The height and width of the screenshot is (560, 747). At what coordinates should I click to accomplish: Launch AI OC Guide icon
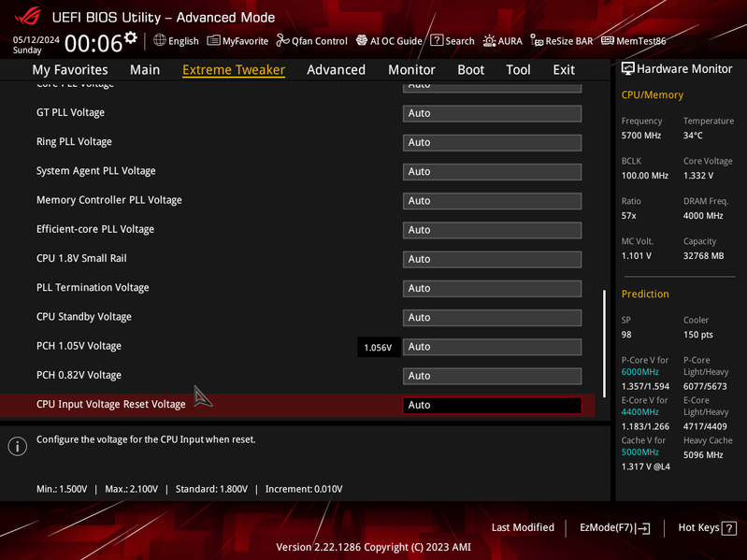[362, 40]
